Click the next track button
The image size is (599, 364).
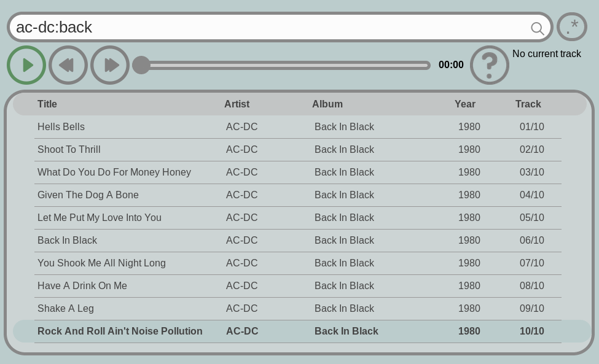pyautogui.click(x=110, y=65)
